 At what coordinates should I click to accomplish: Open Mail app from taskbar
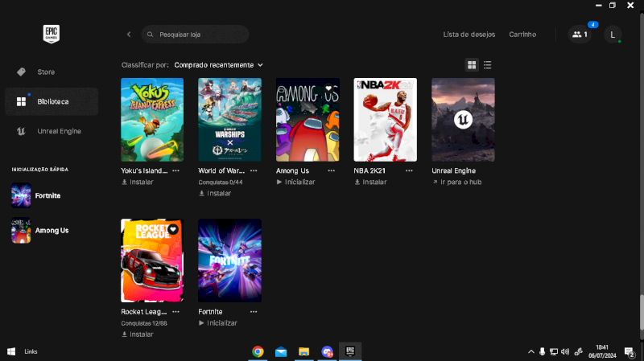point(281,351)
